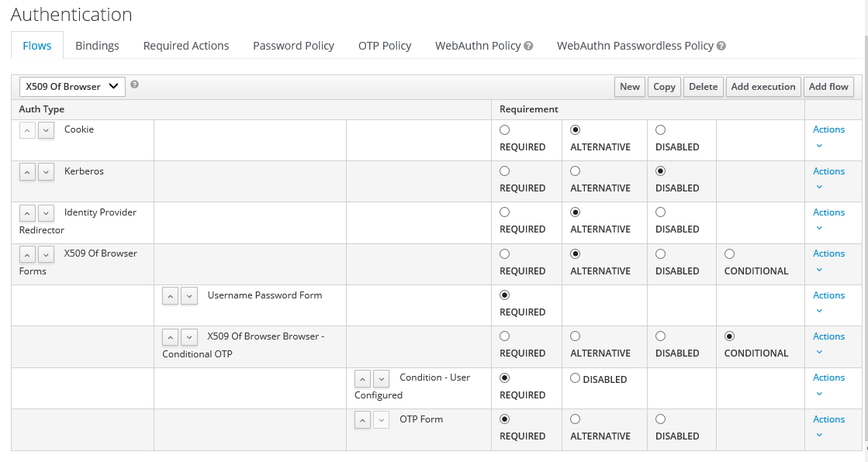Set Cookie requirement to REQUIRED
868x462 pixels.
click(505, 130)
